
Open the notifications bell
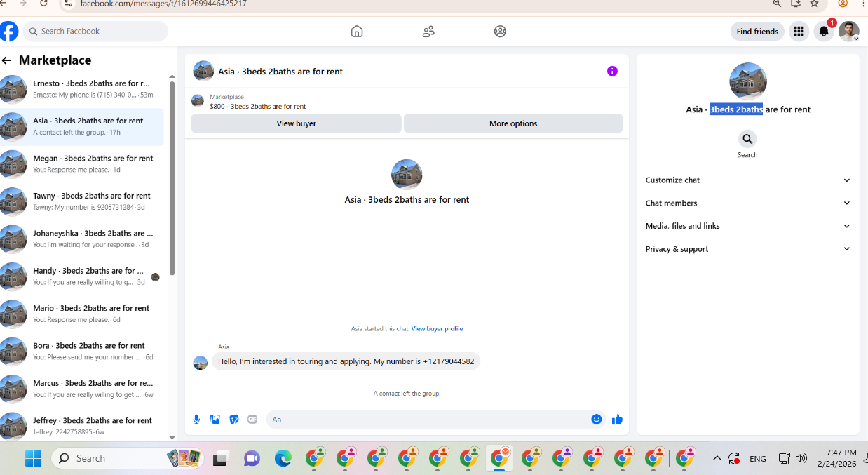coord(824,32)
